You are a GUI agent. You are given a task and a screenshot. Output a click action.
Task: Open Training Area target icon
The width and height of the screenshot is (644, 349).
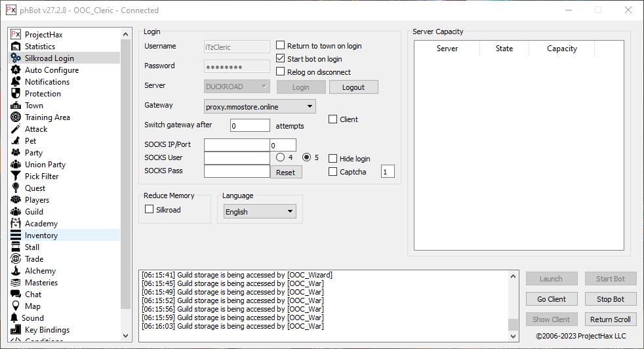click(x=16, y=117)
